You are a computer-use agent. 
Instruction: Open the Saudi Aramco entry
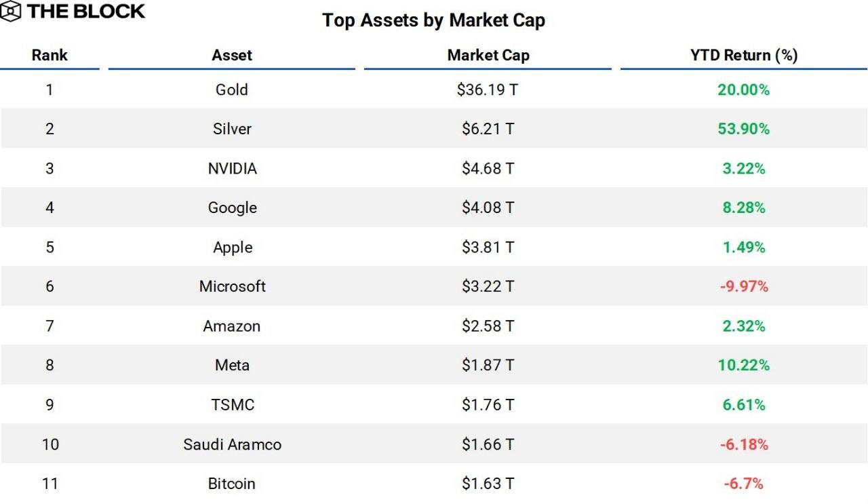point(232,444)
